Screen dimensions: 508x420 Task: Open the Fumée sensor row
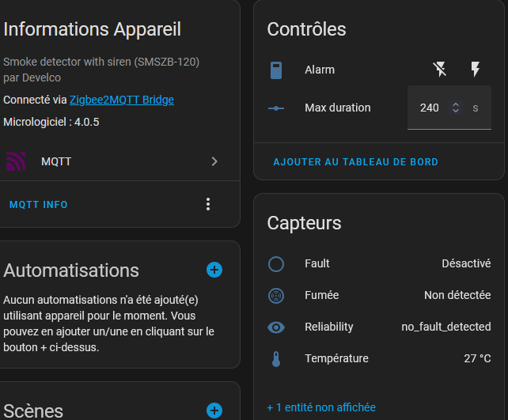coord(379,295)
